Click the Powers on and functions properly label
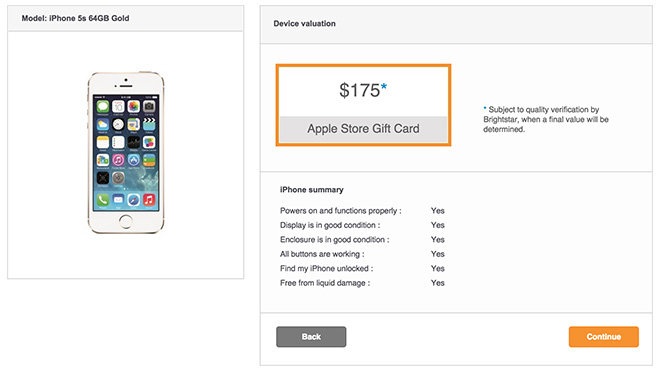The width and height of the screenshot is (660, 371). [341, 211]
